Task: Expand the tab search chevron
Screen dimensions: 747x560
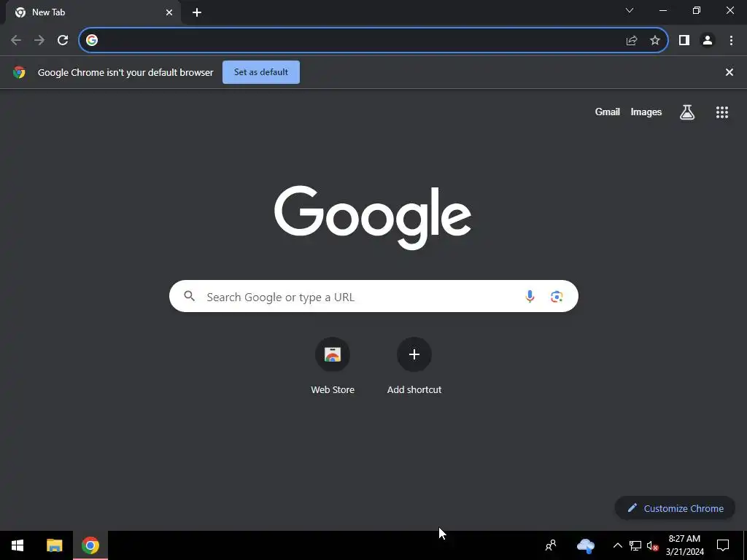Action: click(630, 10)
